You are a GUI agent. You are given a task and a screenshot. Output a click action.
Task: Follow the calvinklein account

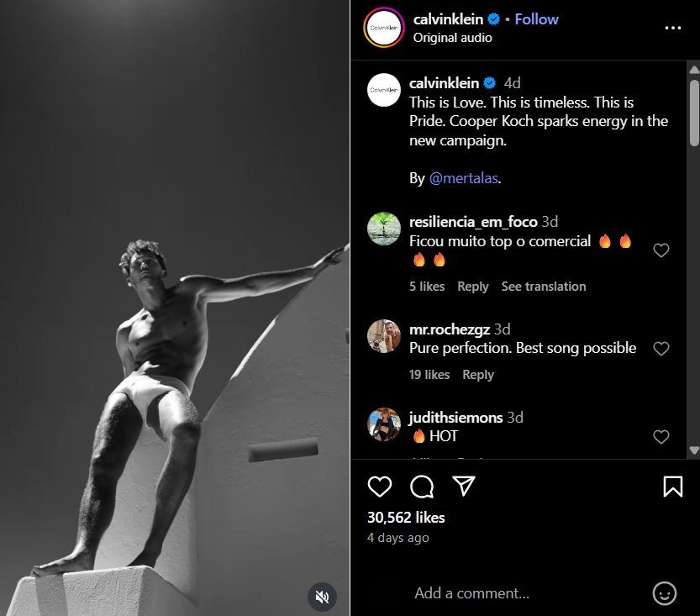pyautogui.click(x=536, y=19)
